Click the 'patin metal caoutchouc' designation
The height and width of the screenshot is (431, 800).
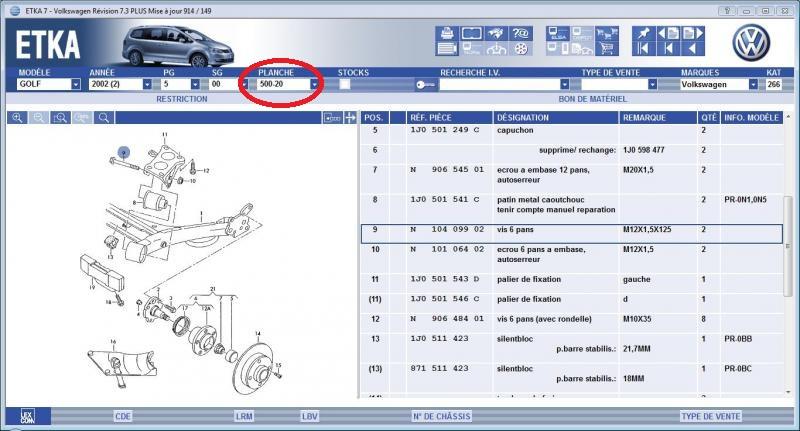point(540,200)
